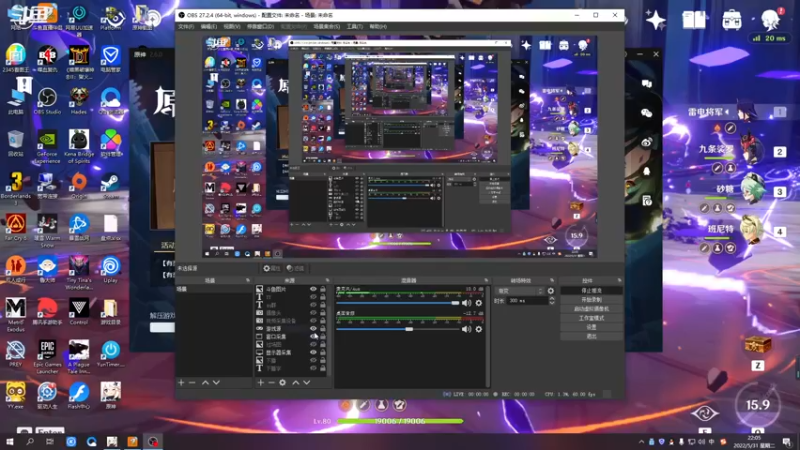Adjust first mixer channel volume slider
This screenshot has height=450, width=800.
click(x=398, y=303)
